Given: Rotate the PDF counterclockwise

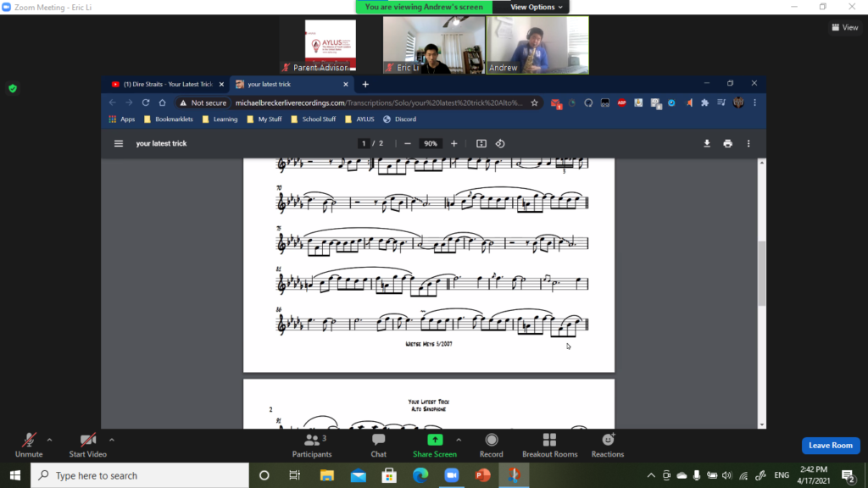Looking at the screenshot, I should tap(500, 144).
